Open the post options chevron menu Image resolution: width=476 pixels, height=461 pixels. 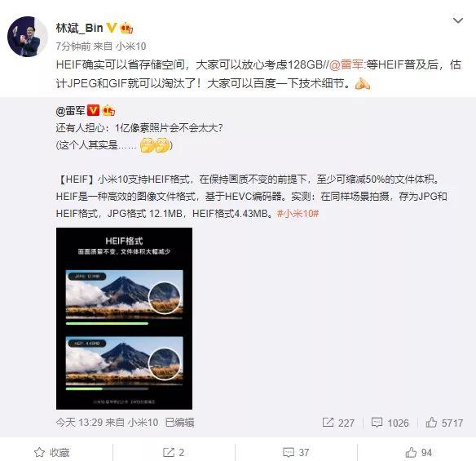pyautogui.click(x=457, y=20)
